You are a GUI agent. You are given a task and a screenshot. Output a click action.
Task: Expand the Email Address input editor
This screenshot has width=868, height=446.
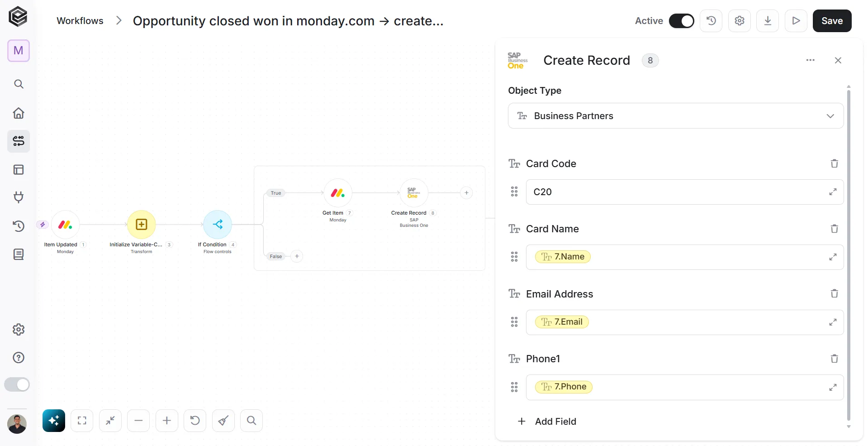tap(833, 322)
